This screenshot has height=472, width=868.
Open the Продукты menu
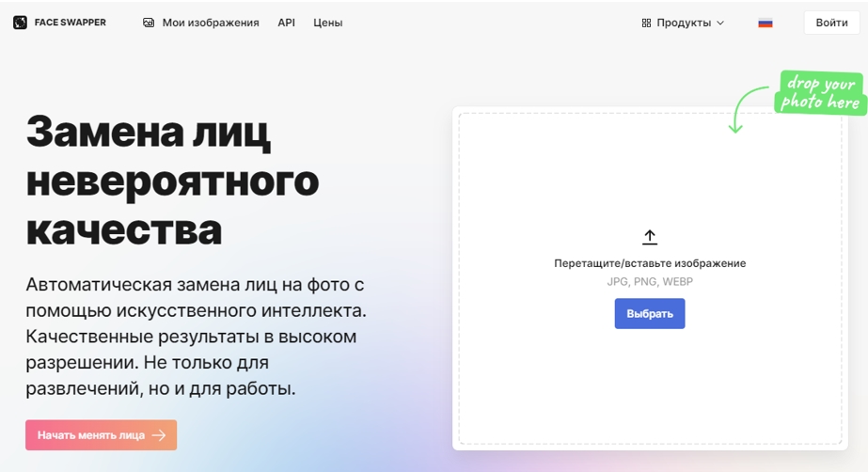pyautogui.click(x=683, y=23)
